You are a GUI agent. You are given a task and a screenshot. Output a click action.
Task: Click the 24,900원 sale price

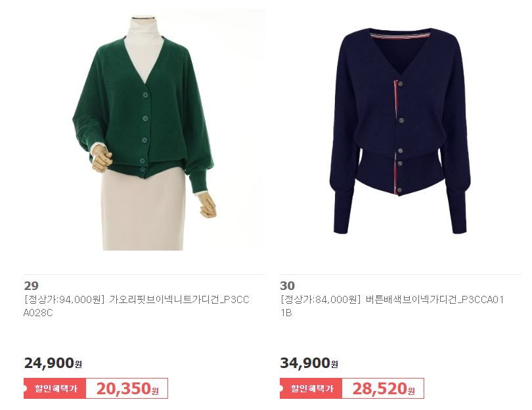53,363
